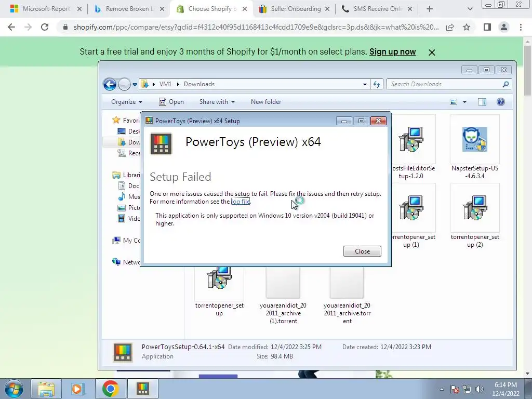
Task: Open the Share with menu
Action: tap(217, 102)
